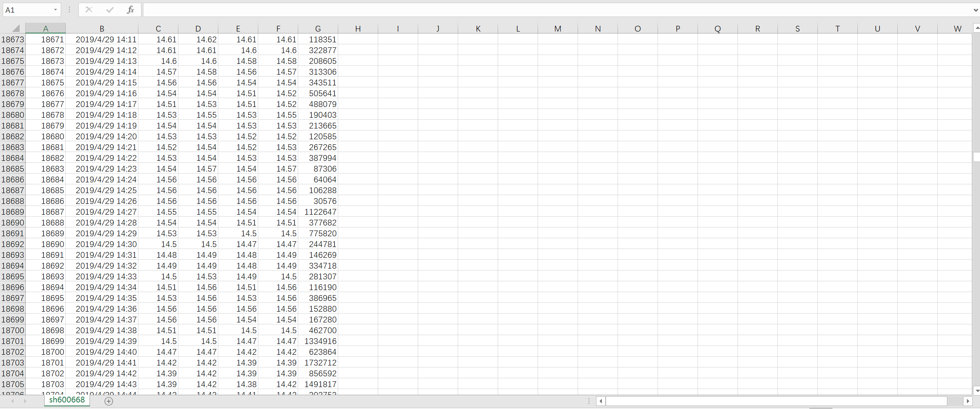Click cell with value 505641
The width and height of the screenshot is (980, 409).
(x=318, y=93)
